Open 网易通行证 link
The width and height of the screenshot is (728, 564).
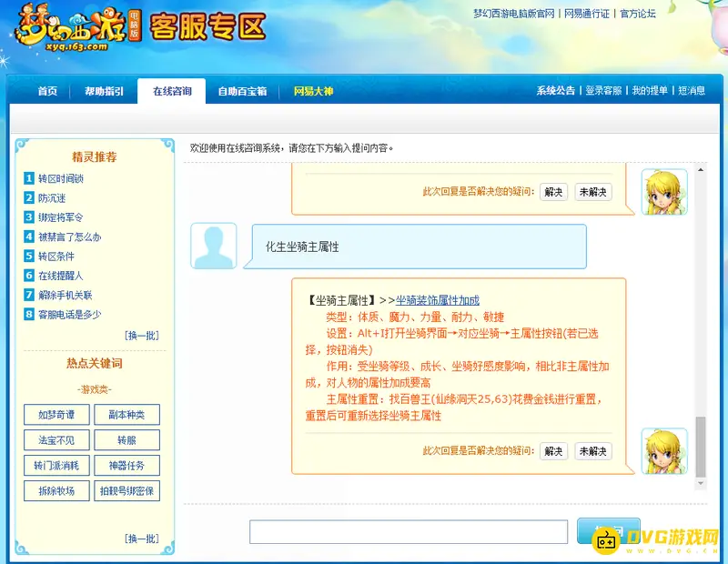coord(587,14)
